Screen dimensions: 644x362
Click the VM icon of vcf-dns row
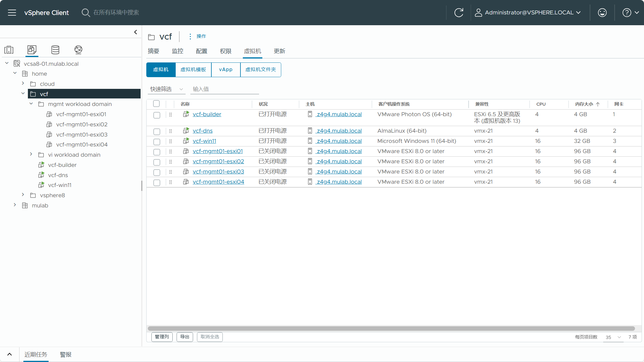pyautogui.click(x=186, y=131)
